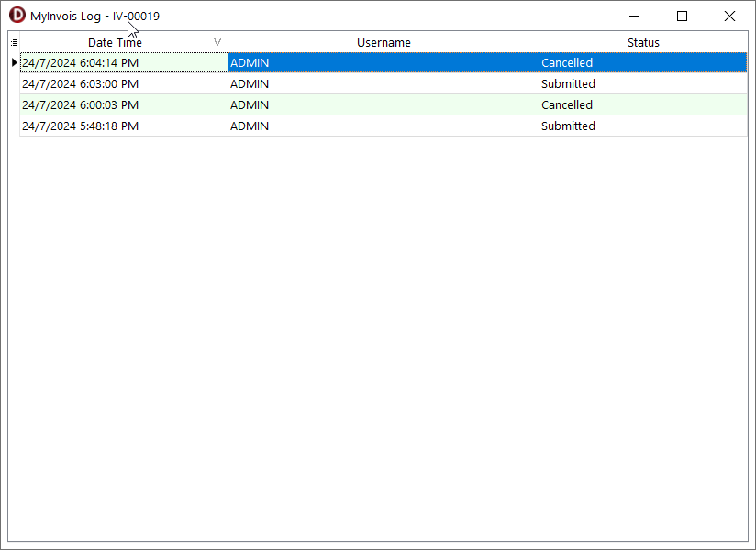The height and width of the screenshot is (550, 756).
Task: Click Submitted status in 6:03:00 PM row
Action: point(568,84)
